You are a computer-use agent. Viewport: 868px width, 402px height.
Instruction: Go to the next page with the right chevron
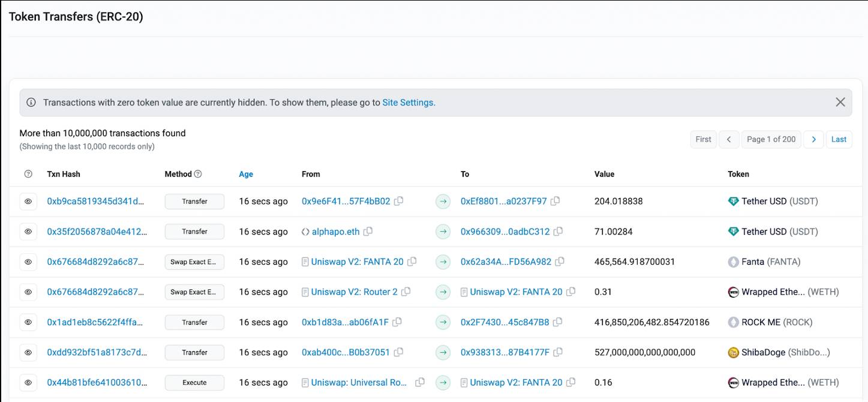click(x=813, y=139)
